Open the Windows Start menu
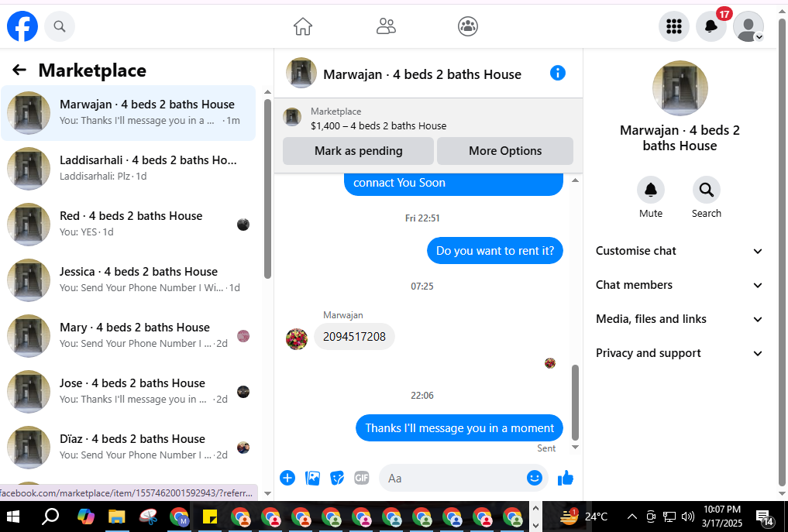The image size is (788, 532). coord(13,517)
